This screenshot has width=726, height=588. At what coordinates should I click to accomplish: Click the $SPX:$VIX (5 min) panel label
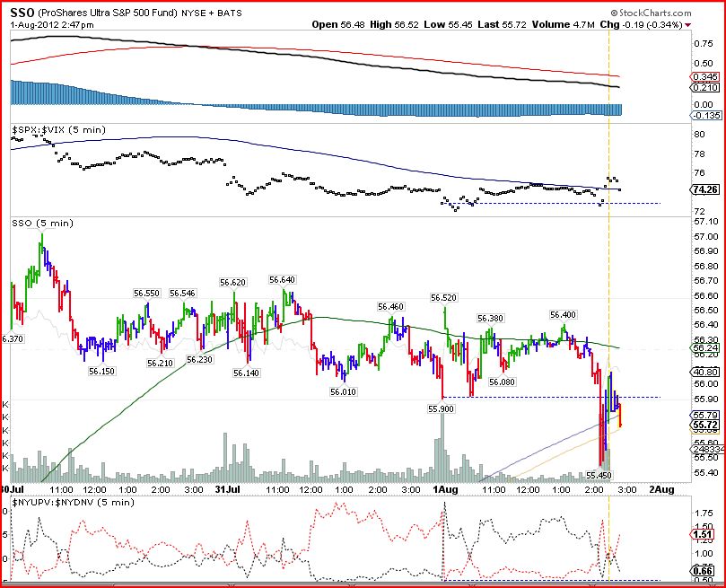pos(59,130)
